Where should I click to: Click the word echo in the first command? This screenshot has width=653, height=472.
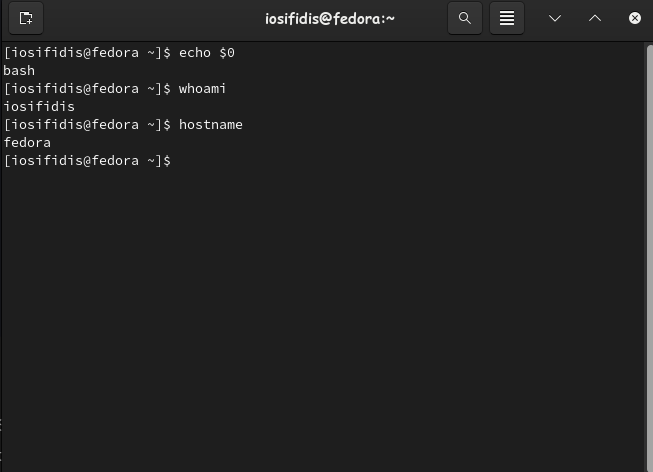(194, 53)
